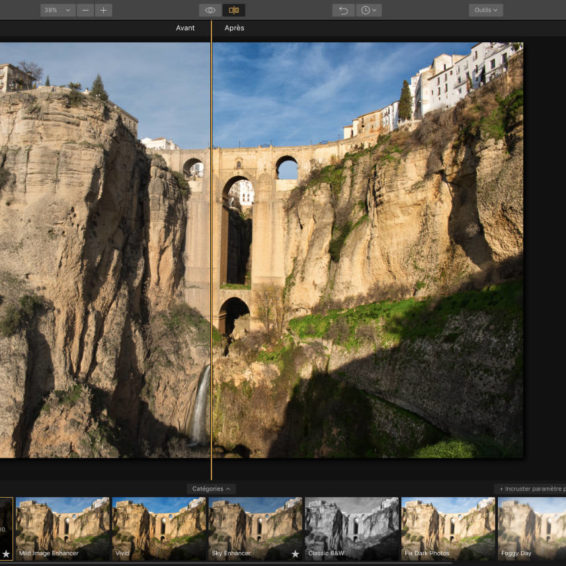Screen dimensions: 566x566
Task: Apply the Sky Enhancer preset thumbnail
Action: (x=255, y=528)
